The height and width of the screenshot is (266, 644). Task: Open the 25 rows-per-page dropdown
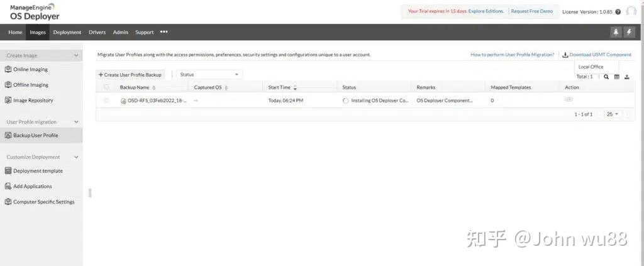(x=613, y=114)
